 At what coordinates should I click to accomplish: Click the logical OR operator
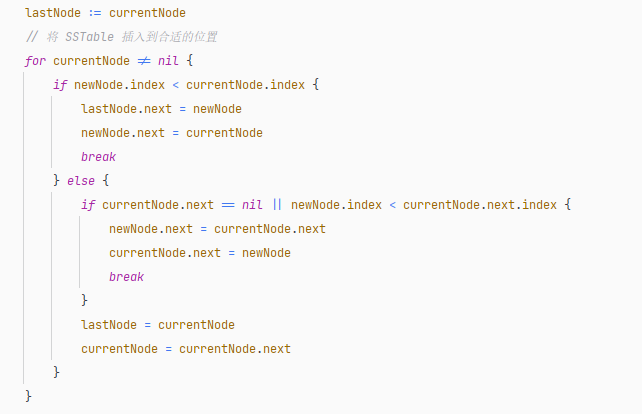277,205
